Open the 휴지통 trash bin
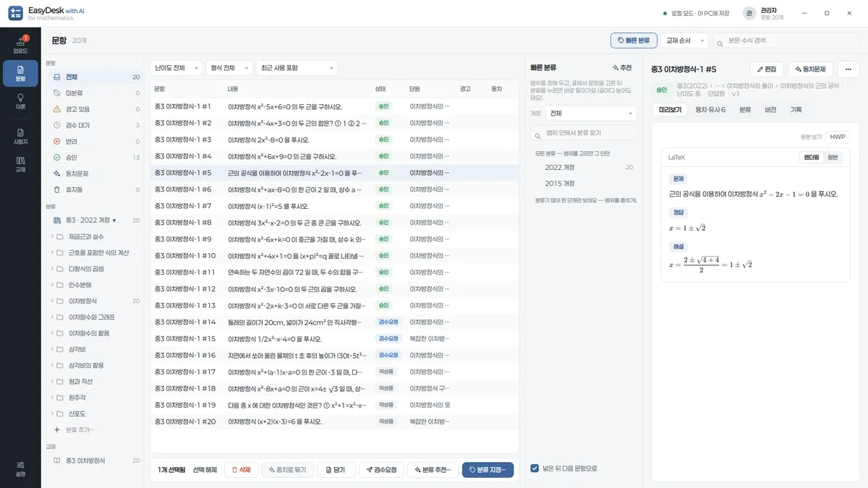Screen dimensions: 868x488 coord(95,189)
